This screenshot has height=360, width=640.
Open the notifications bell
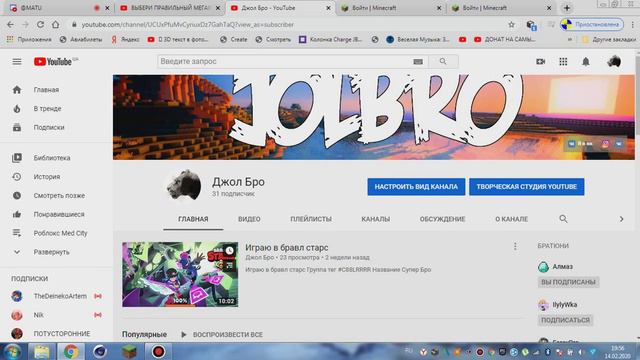click(x=586, y=62)
